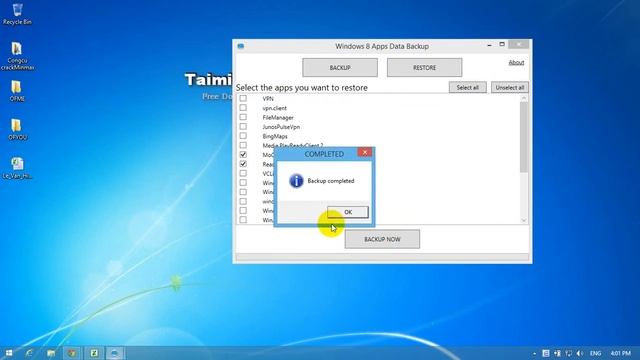Check the BingMaps checkbox
This screenshot has height=360, width=640.
243,136
